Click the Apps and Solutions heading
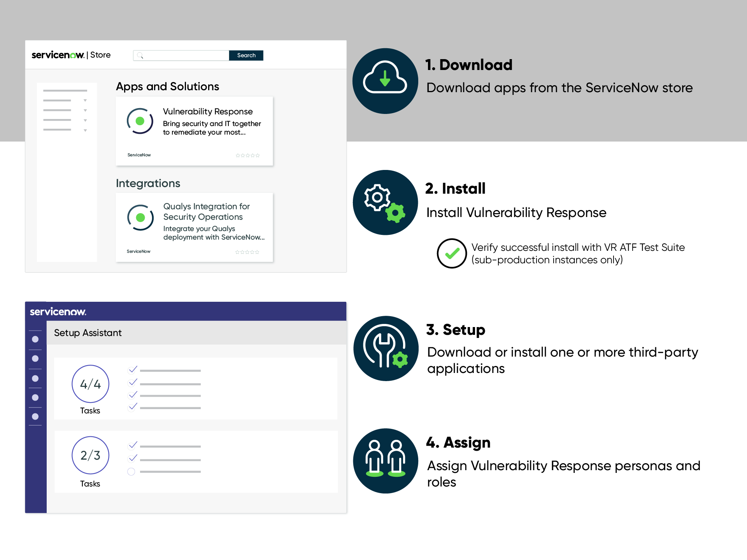 [168, 87]
